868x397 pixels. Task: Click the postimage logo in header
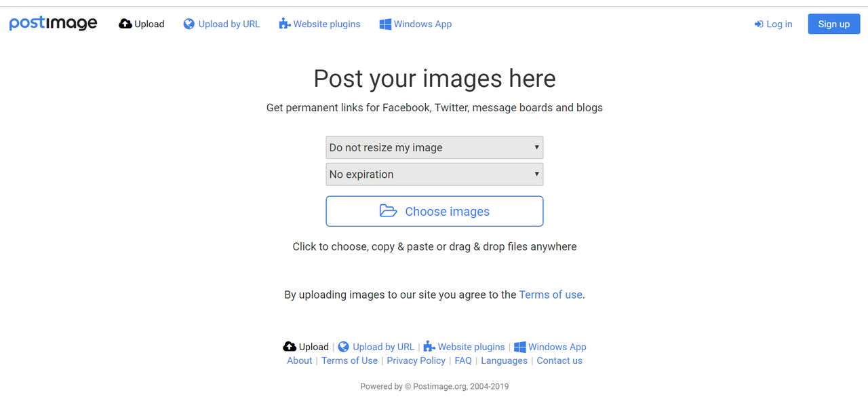53,23
